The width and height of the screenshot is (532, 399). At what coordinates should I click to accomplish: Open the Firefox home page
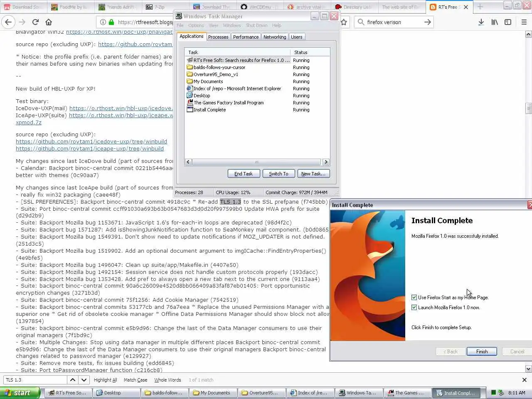click(x=49, y=22)
